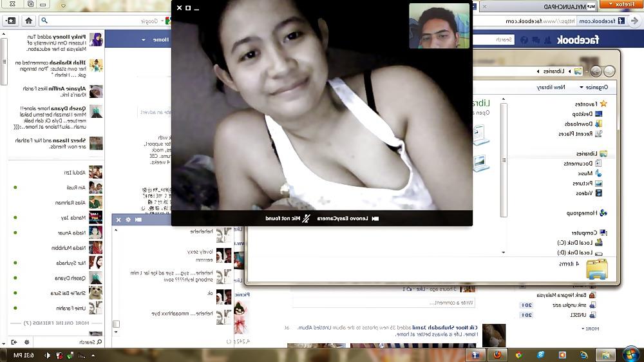644x362 pixels.
Task: Open Cik Noor Shuhadah Jamil profile link
Action: 444,327
